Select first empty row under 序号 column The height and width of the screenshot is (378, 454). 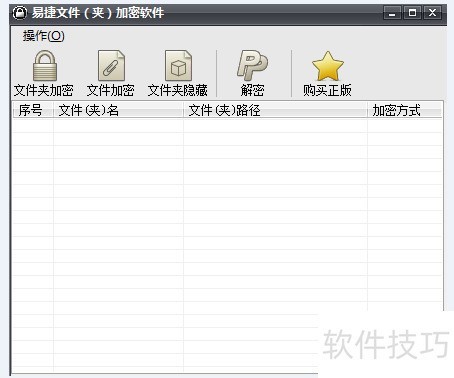pos(33,126)
